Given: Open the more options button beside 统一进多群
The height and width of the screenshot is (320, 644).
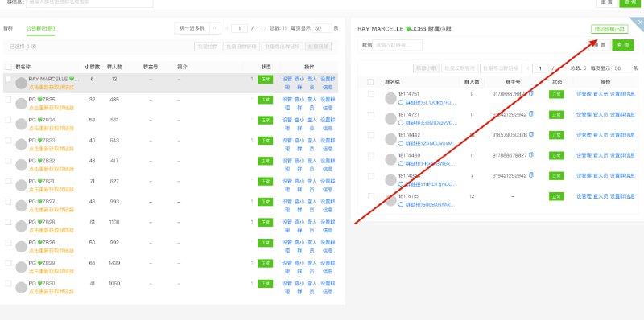Looking at the screenshot, I should (x=215, y=28).
